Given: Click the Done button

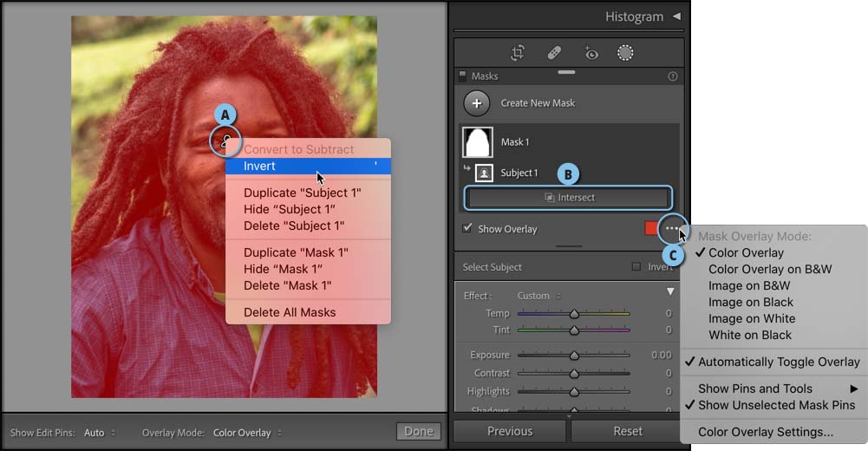Looking at the screenshot, I should [x=419, y=431].
